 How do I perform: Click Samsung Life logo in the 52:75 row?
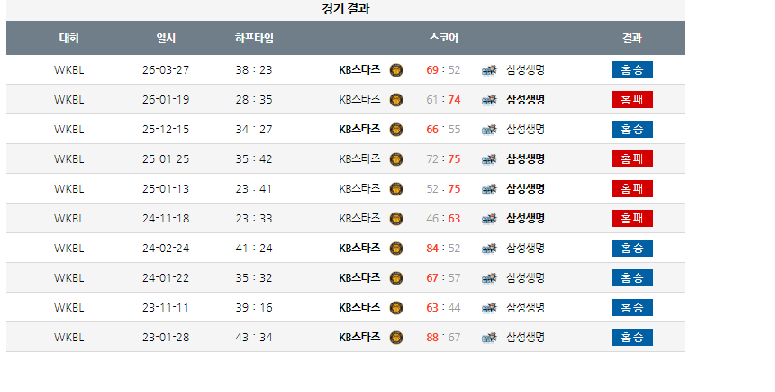click(x=489, y=189)
